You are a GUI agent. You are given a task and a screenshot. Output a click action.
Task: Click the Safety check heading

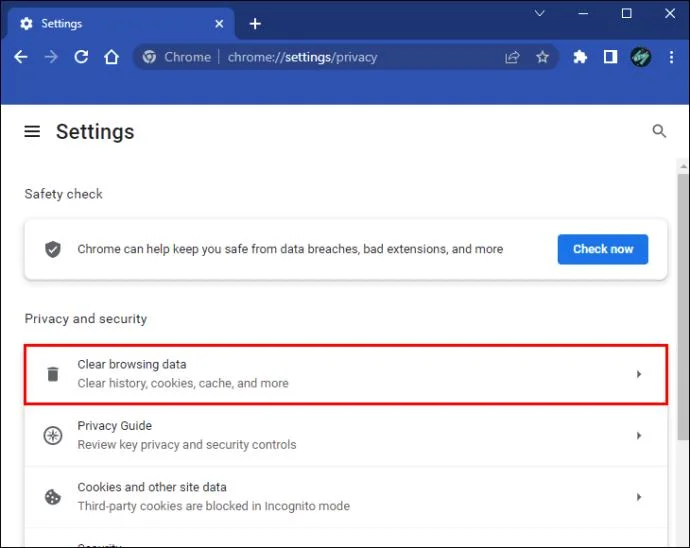point(63,194)
